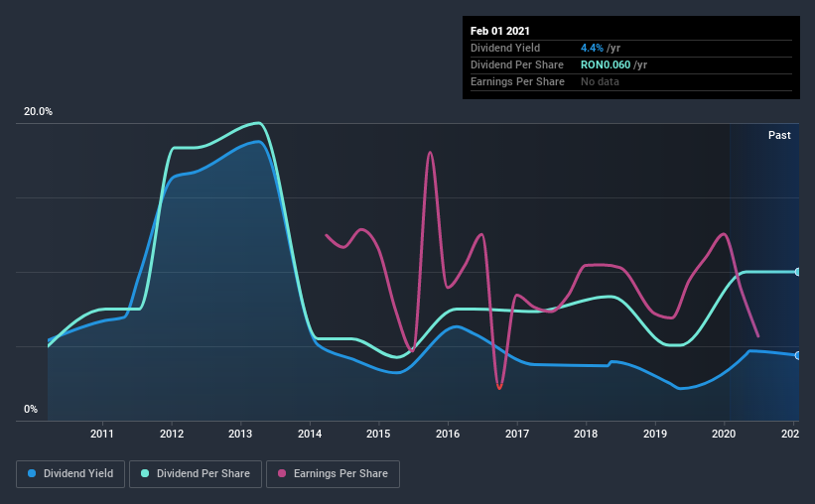This screenshot has height=504, width=815.
Task: Click the 2016 x-axis label
Action: pos(448,434)
